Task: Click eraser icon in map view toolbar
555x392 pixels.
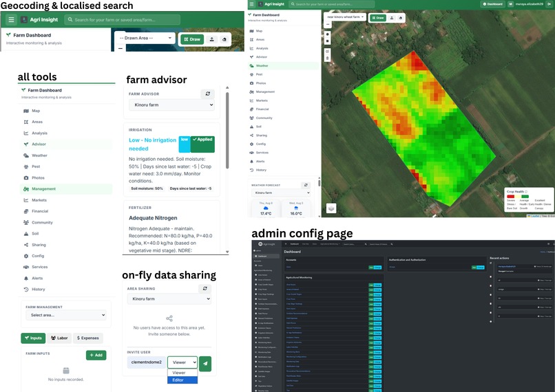Action: 401,18
